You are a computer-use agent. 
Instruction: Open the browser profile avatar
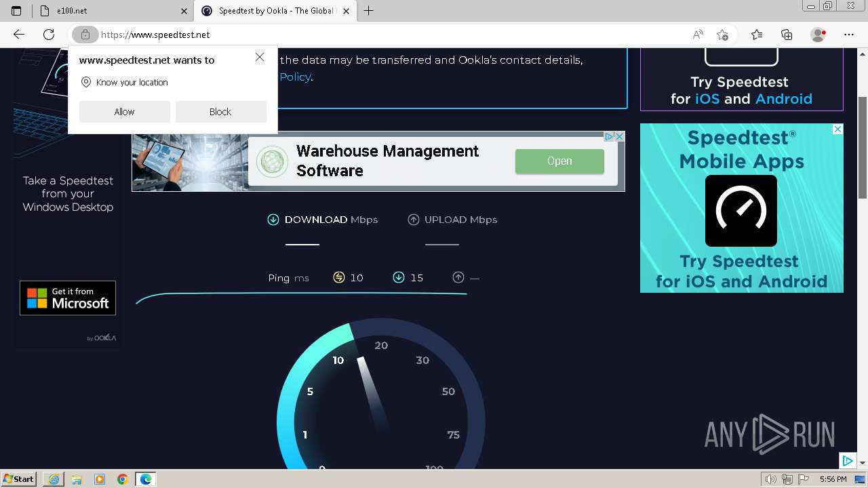click(x=818, y=35)
